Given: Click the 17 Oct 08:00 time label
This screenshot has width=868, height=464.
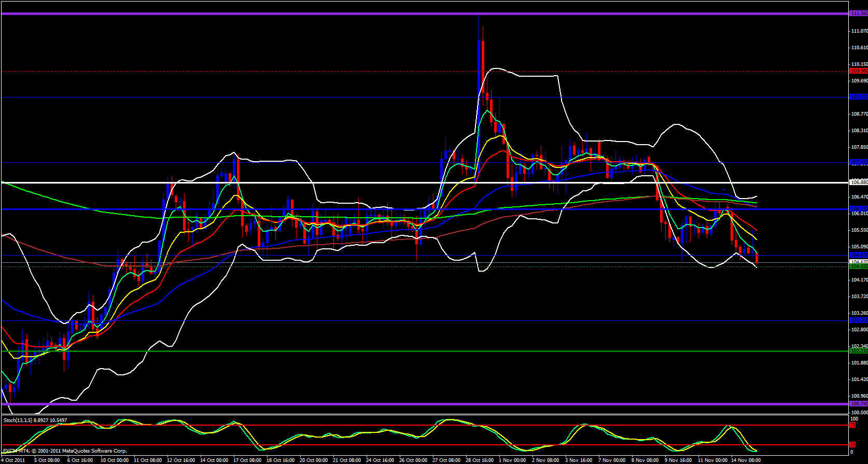Looking at the screenshot, I should [x=247, y=460].
